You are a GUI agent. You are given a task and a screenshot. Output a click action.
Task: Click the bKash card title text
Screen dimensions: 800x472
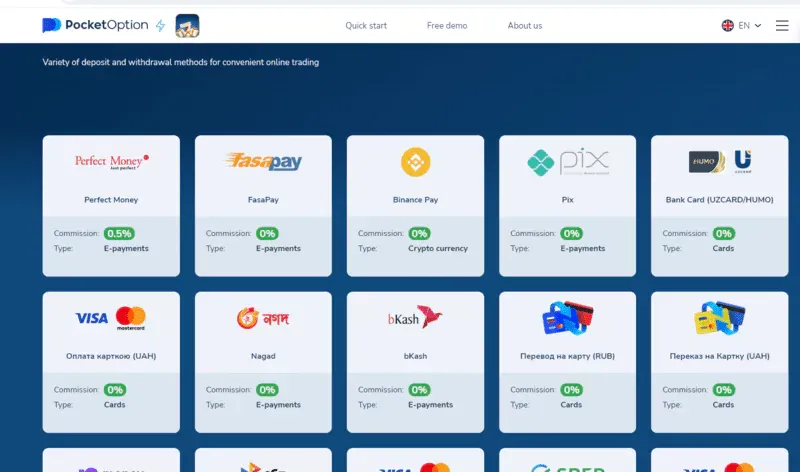tap(415, 356)
